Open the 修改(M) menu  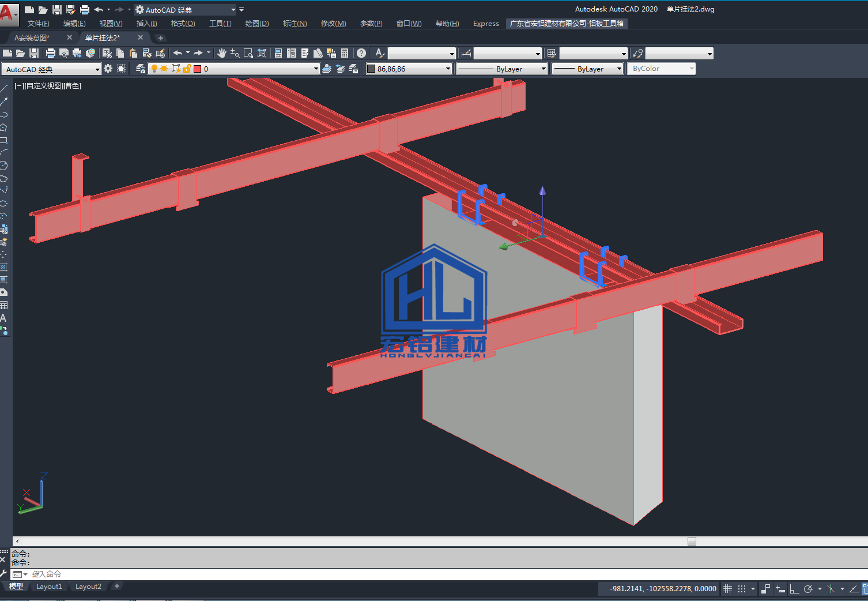point(333,24)
